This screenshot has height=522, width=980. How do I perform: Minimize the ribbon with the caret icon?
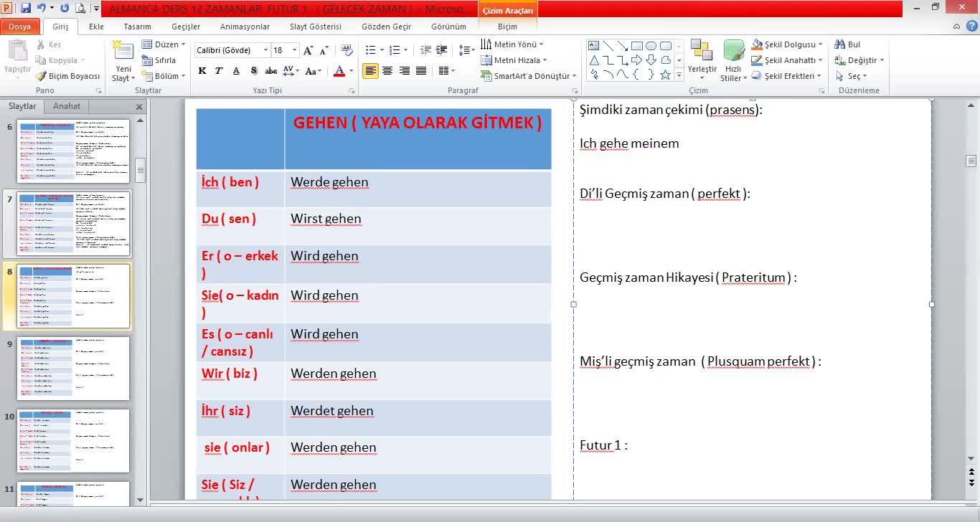pyautogui.click(x=958, y=26)
